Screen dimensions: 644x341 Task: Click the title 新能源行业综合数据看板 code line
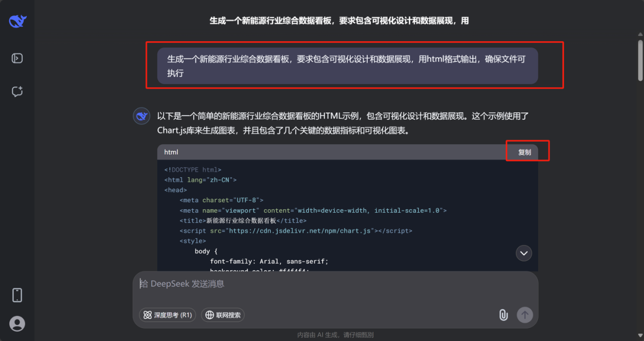(243, 221)
